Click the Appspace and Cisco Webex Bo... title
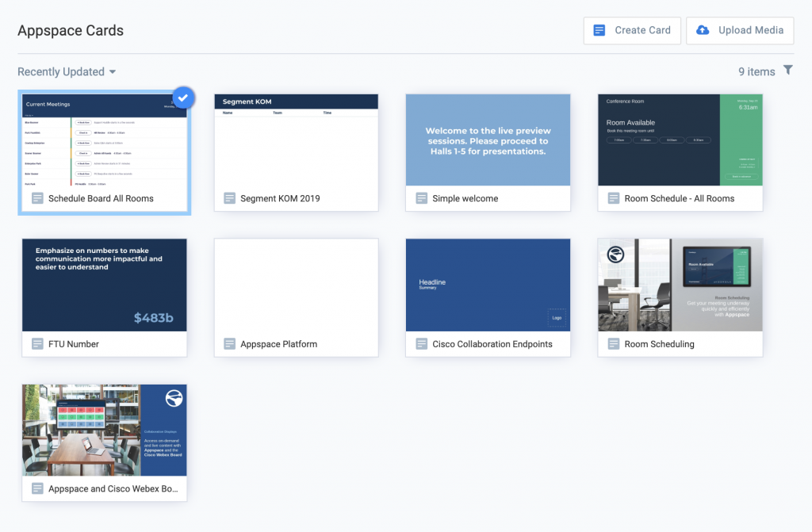 [113, 488]
